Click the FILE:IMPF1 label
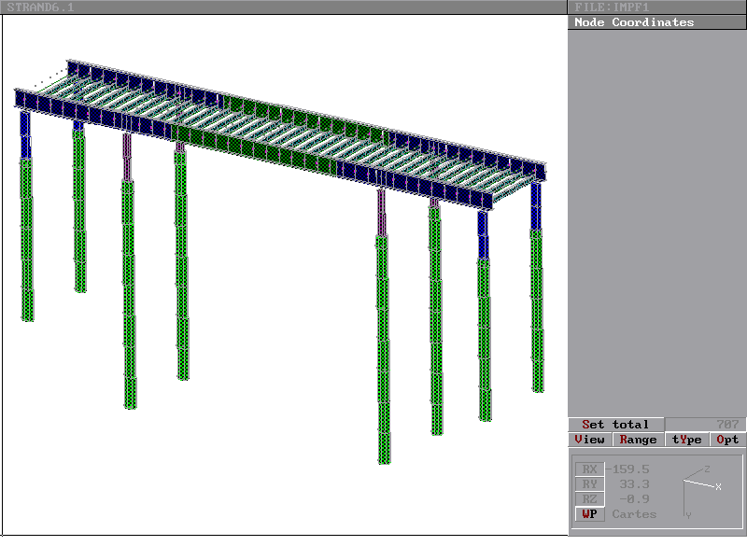 (612, 7)
